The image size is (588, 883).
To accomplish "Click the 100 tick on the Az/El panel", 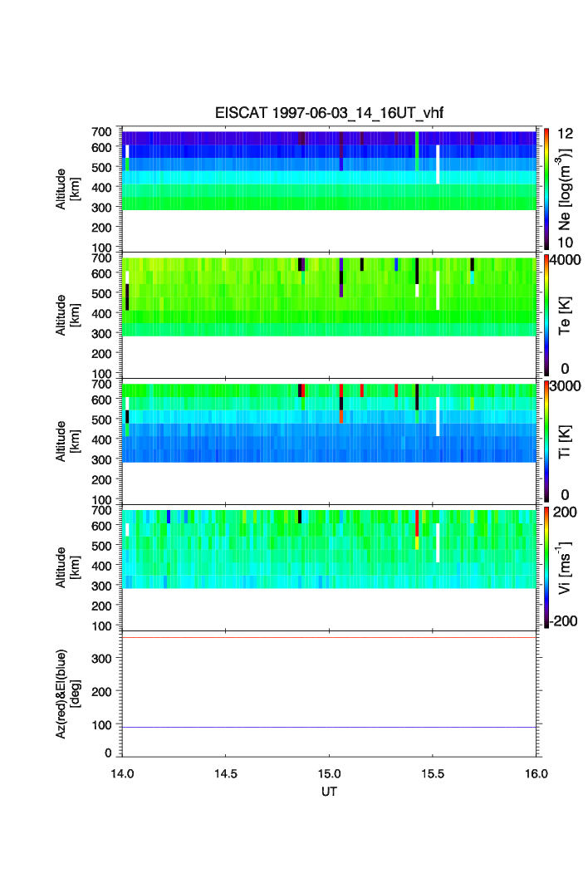I will click(101, 725).
